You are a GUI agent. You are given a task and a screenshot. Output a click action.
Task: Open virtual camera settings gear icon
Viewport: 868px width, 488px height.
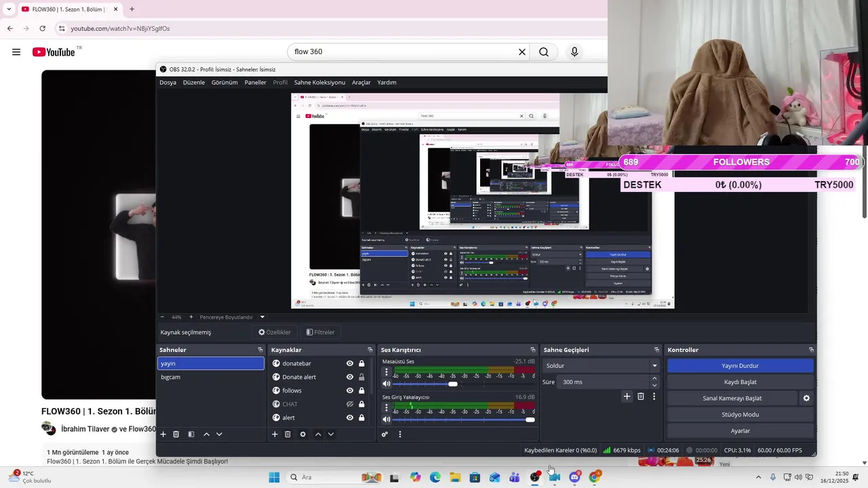(x=806, y=399)
